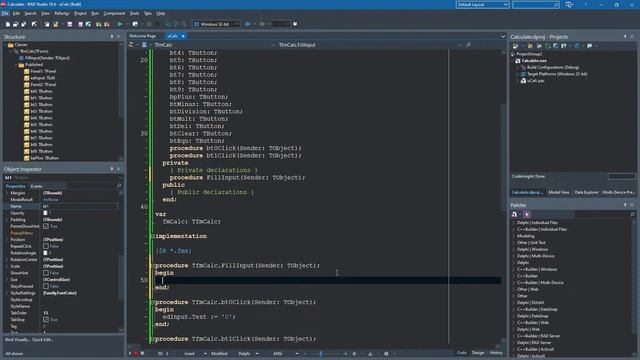Open the Refactor menu

(x=62, y=13)
